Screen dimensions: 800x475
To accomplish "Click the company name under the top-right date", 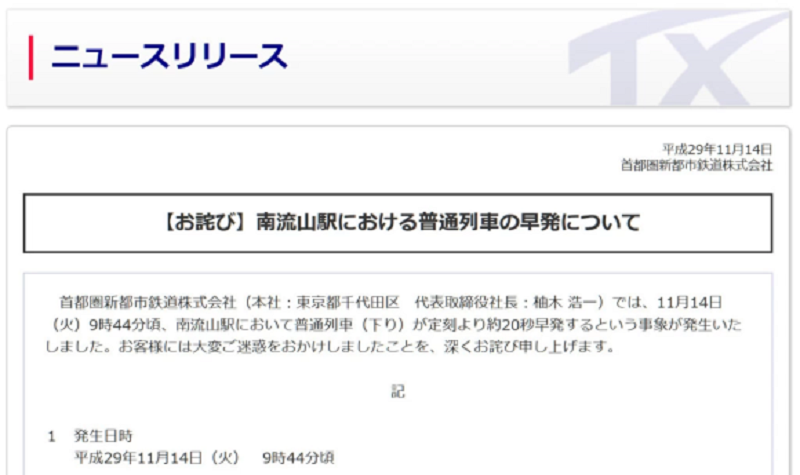I will [x=697, y=166].
